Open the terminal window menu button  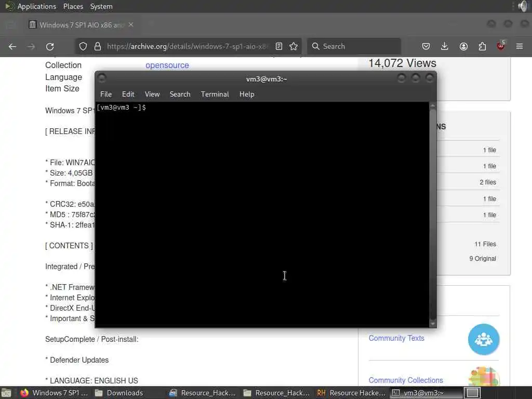point(102,78)
